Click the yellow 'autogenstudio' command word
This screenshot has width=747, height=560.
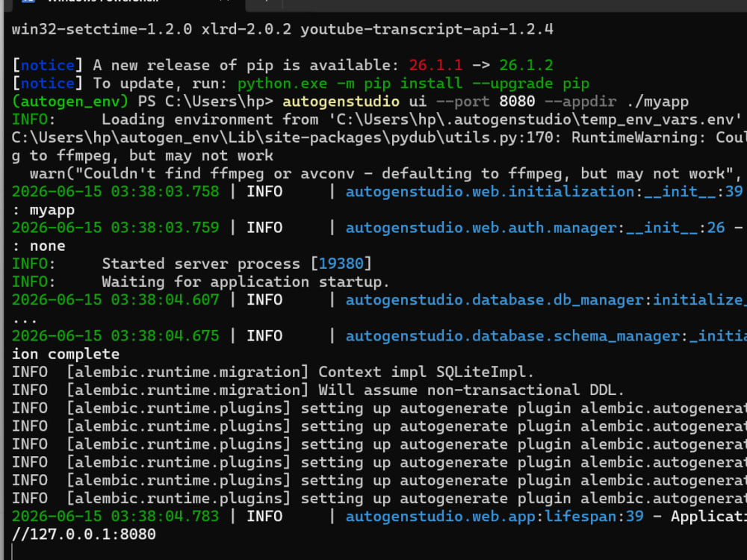point(341,102)
